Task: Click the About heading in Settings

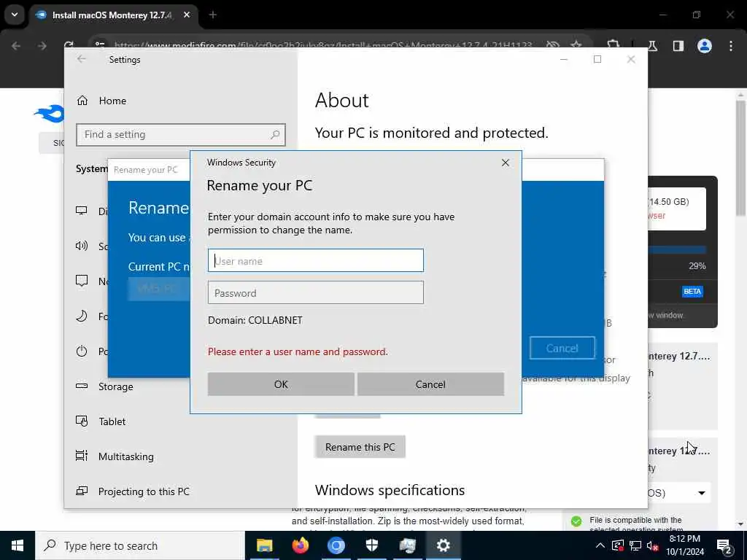Action: [341, 101]
